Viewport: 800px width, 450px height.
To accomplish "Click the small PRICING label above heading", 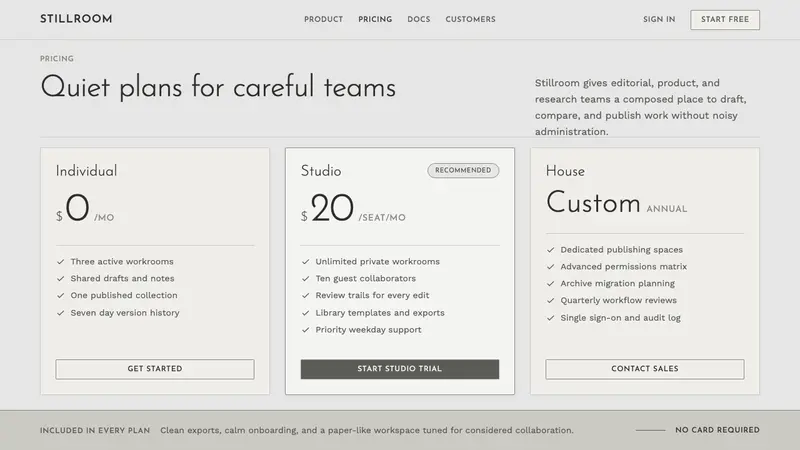I will tap(57, 59).
